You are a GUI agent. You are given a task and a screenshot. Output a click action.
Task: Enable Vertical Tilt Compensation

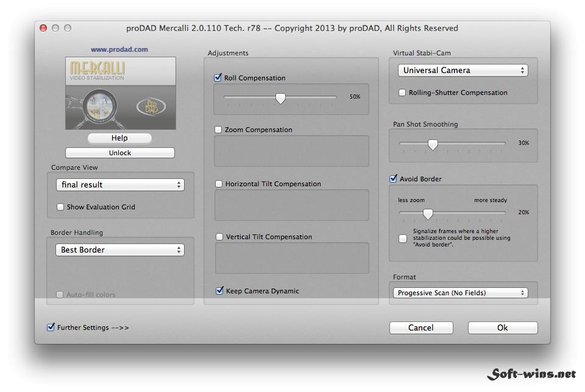coord(219,237)
